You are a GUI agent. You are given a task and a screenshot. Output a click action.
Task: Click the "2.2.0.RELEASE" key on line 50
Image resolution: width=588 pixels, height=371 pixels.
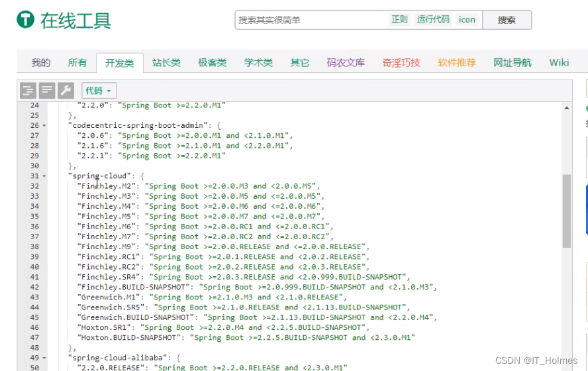click(113, 367)
